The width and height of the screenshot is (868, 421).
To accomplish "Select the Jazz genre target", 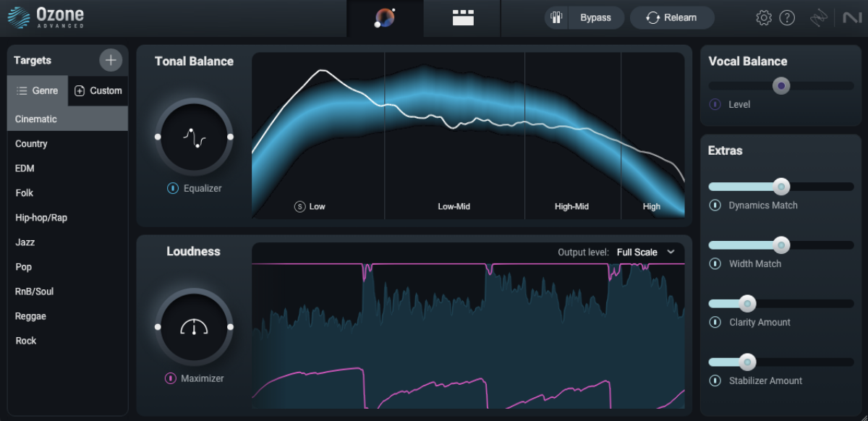I will pos(67,242).
